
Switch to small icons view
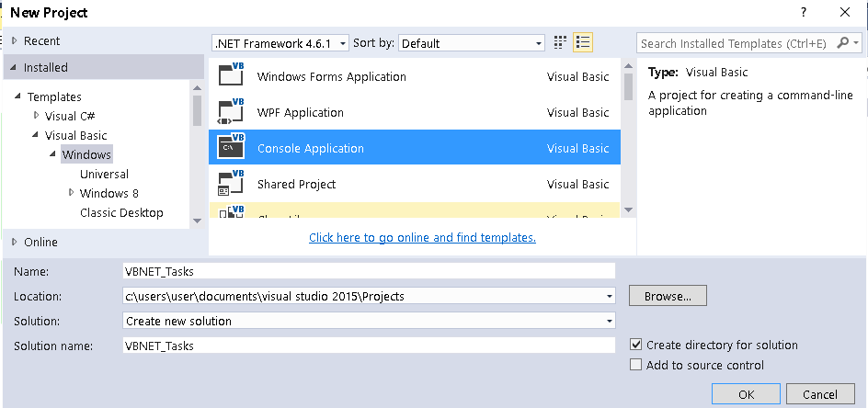click(560, 42)
